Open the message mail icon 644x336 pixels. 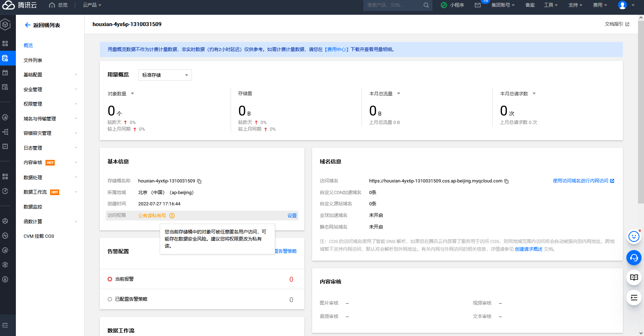(x=478, y=5)
